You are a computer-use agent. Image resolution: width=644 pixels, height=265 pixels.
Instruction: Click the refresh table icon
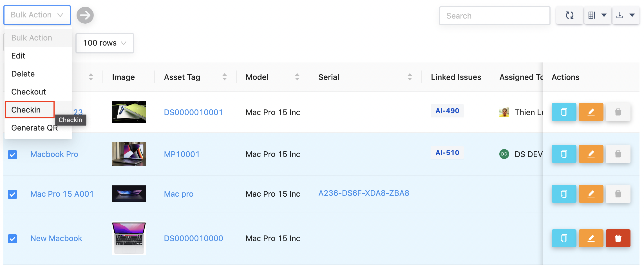569,15
